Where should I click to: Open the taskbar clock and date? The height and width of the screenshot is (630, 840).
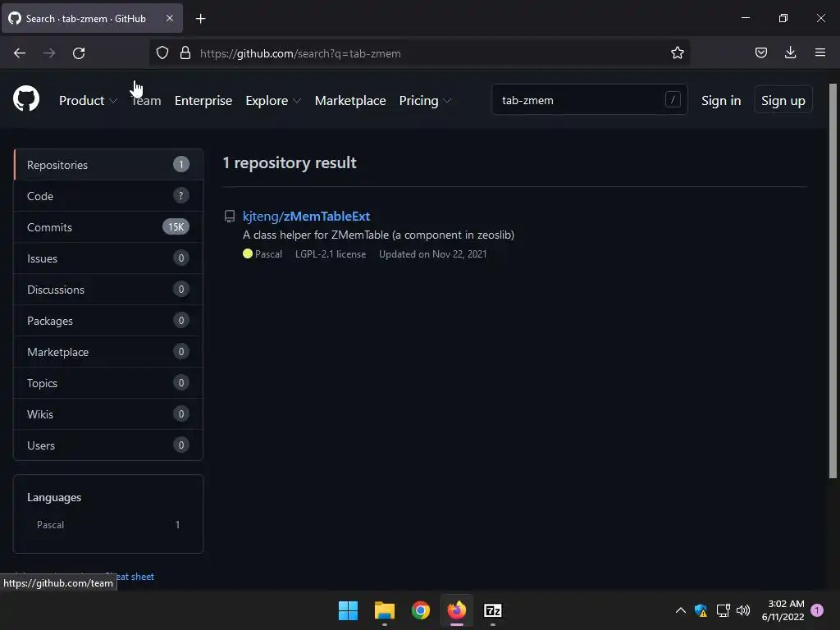[783, 610]
